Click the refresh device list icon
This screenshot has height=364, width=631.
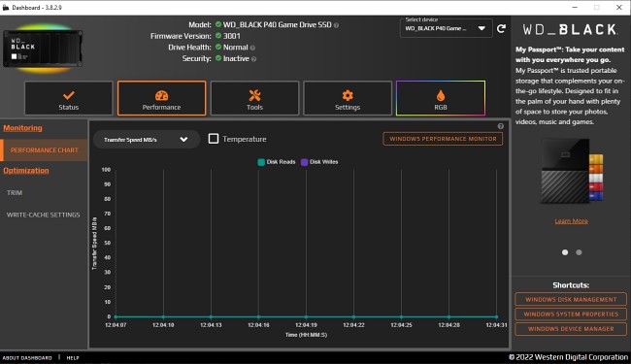501,28
